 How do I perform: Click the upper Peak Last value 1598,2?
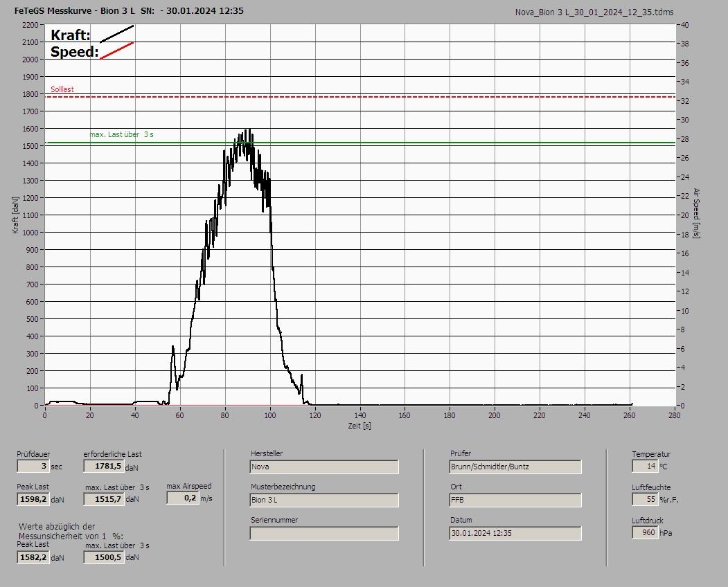[x=33, y=499]
